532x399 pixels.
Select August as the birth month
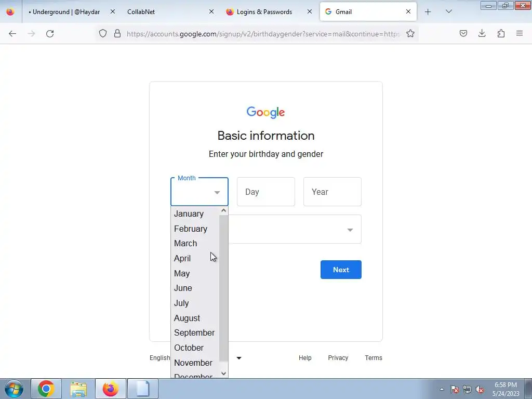click(x=195, y=318)
